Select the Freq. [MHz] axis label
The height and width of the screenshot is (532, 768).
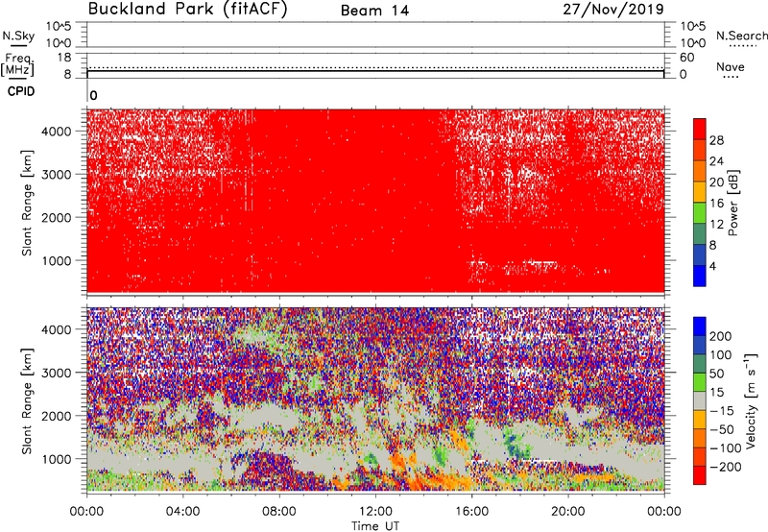point(17,65)
